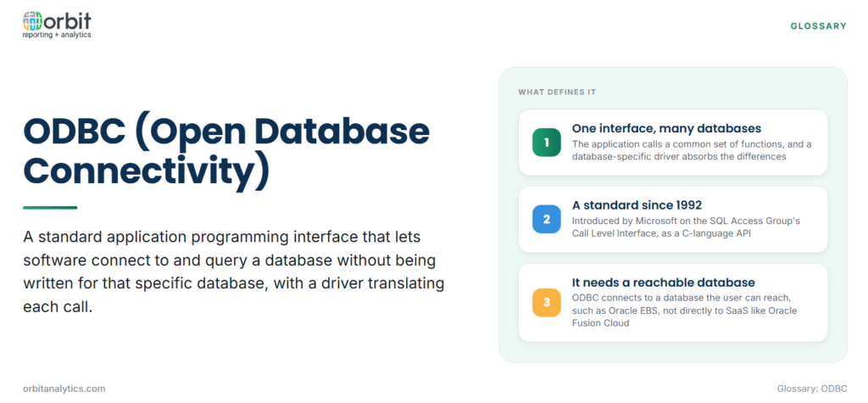
Task: Click description 'ODBC connects to a database the user'
Action: coord(684,310)
